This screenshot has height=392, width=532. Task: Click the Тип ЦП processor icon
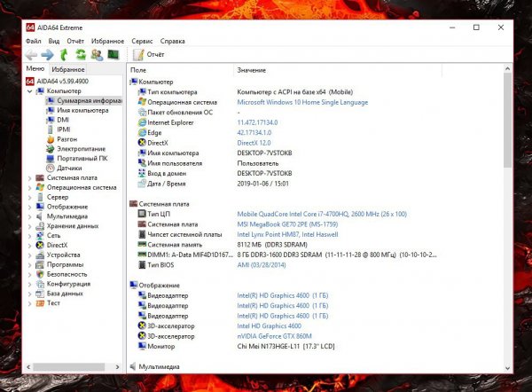point(142,214)
